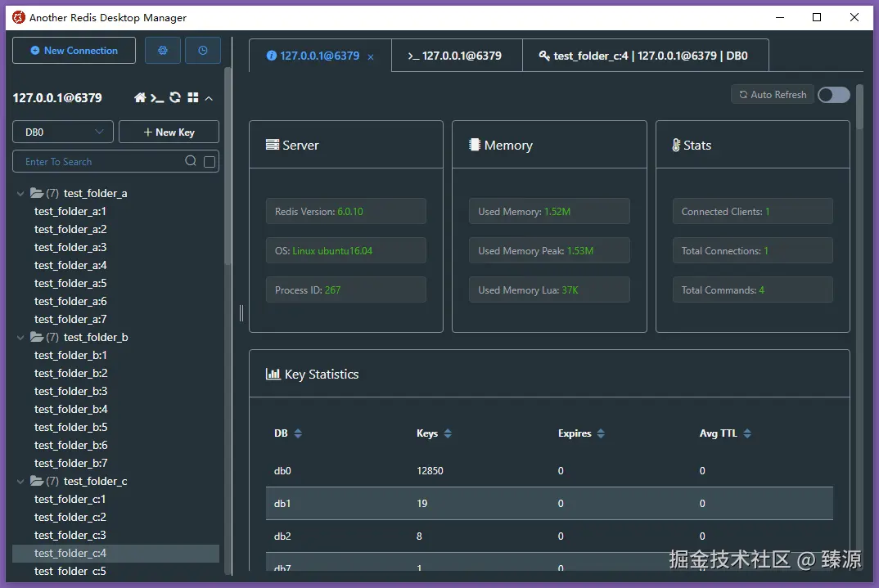Collapse the test_folder_a tree node
Viewport: 879px width, 588px height.
pyautogui.click(x=20, y=194)
